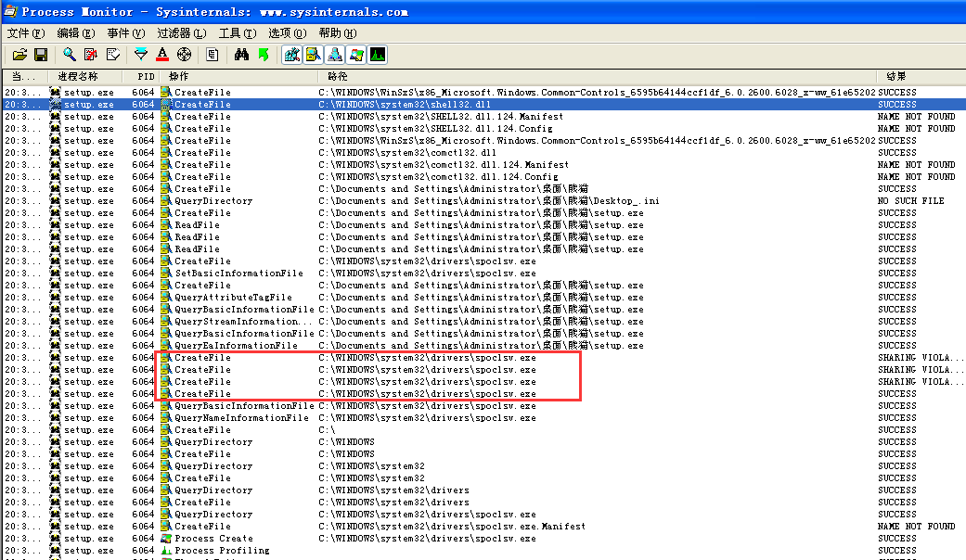Click the Open file toolbar icon
This screenshot has height=560, width=966.
coord(19,55)
